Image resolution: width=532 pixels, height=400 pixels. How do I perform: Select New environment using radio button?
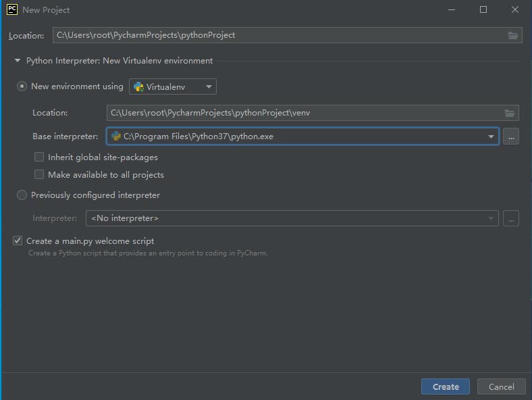point(22,86)
